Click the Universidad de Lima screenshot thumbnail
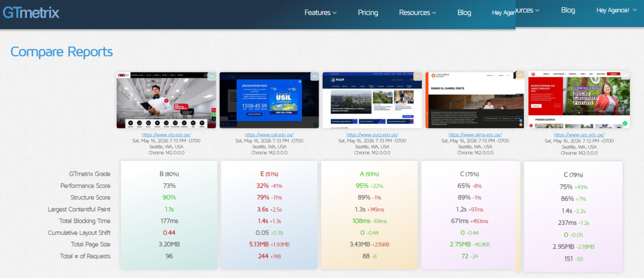 475,100
